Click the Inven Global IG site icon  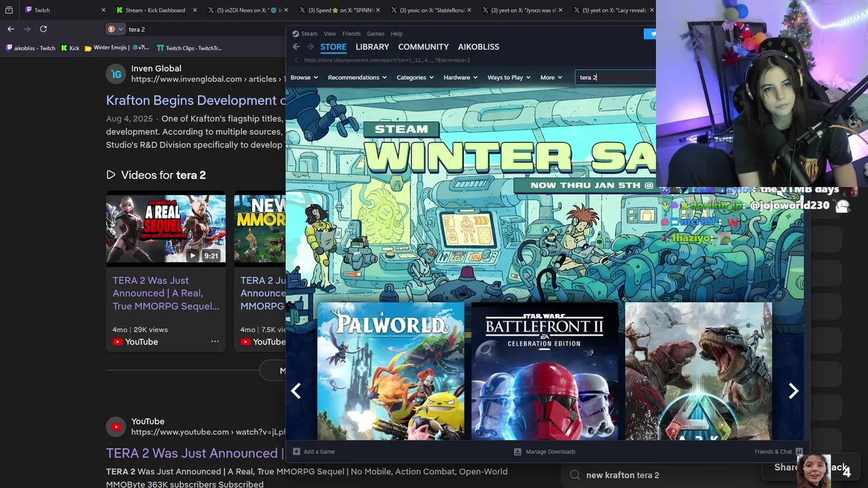coord(116,73)
